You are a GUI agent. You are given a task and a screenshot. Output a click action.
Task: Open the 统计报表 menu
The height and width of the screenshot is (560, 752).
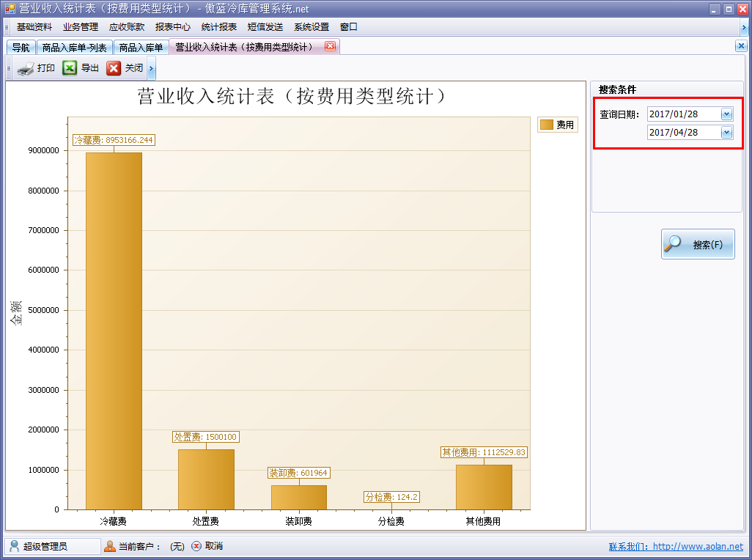point(218,26)
